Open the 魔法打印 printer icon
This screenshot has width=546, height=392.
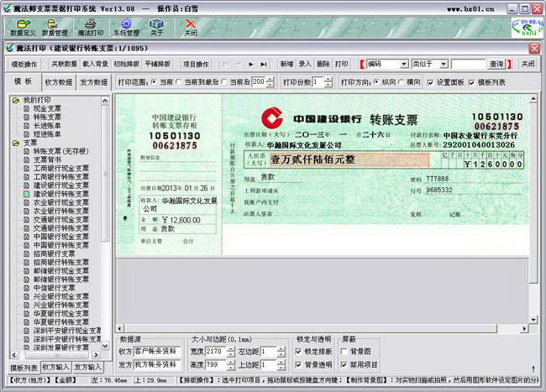91,28
